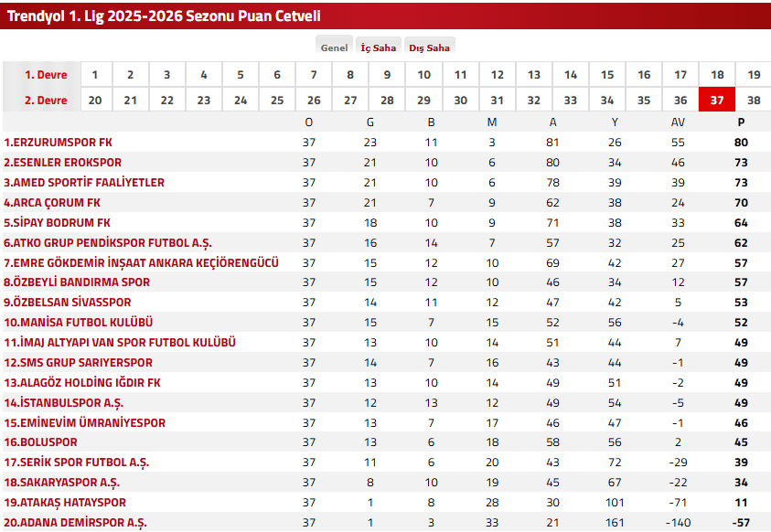
Task: Open week 38 standings
Action: pos(754,101)
